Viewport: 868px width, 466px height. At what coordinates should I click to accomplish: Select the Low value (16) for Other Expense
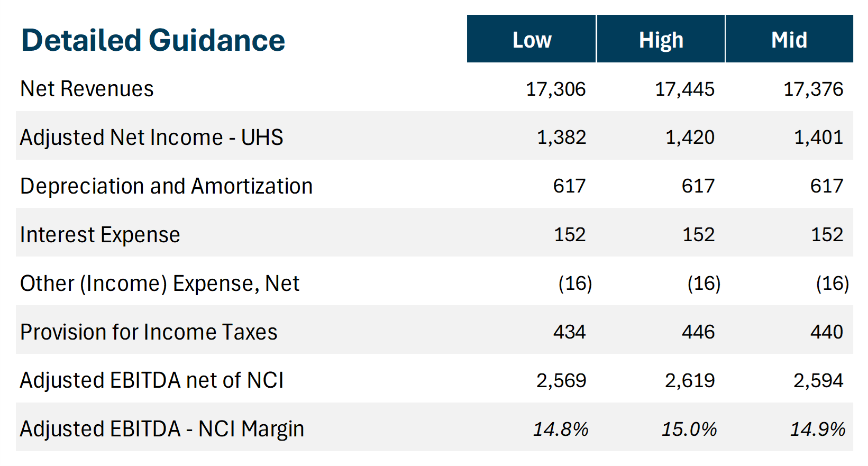point(575,284)
